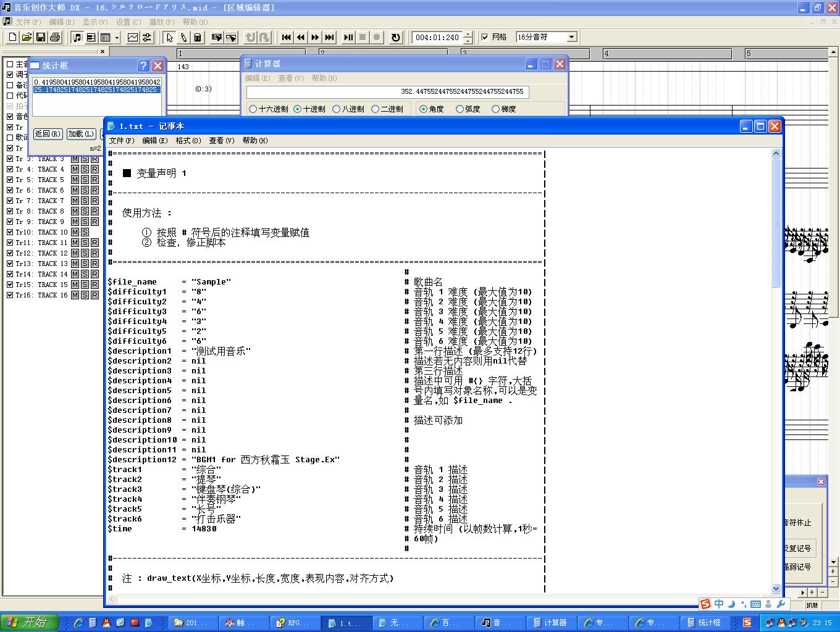
Task: Jump playback to the end
Action: point(329,38)
